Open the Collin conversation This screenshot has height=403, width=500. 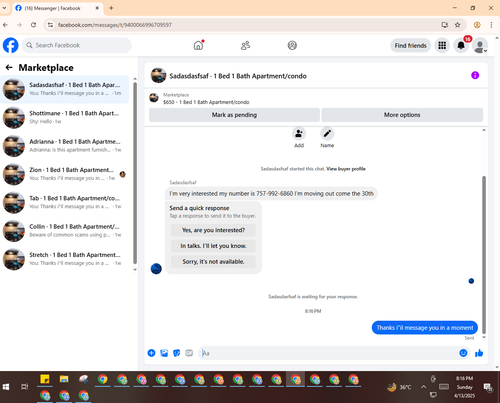65,231
